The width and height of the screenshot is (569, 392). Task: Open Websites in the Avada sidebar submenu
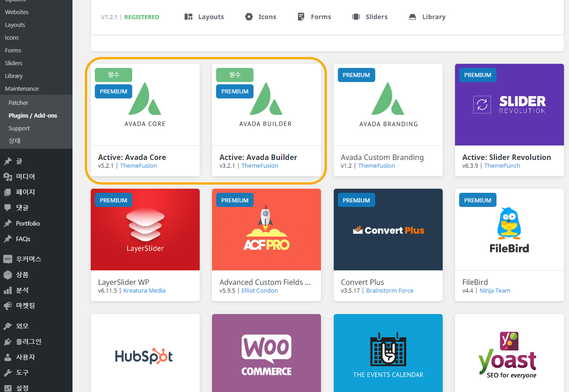(16, 12)
